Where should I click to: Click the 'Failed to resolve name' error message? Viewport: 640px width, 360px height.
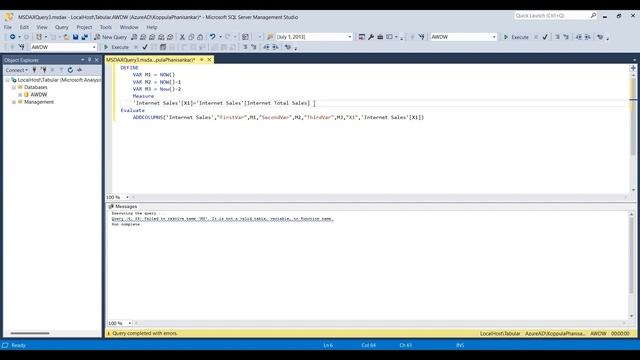[222, 219]
